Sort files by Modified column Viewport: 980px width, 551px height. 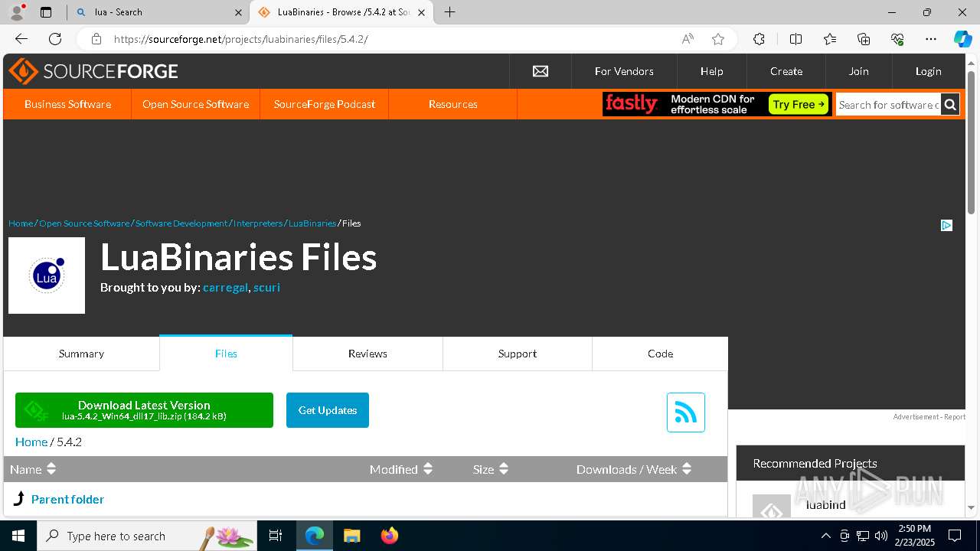[x=401, y=469]
